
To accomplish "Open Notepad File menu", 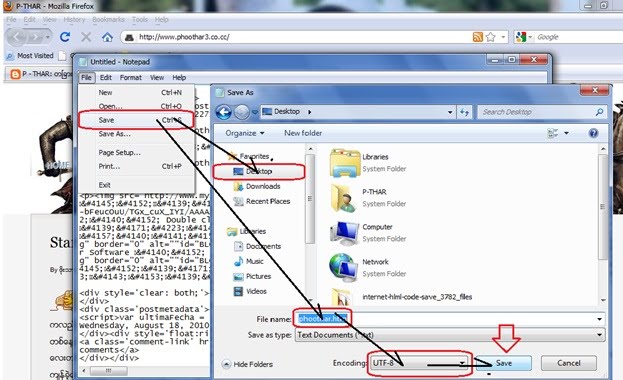I will tap(86, 78).
